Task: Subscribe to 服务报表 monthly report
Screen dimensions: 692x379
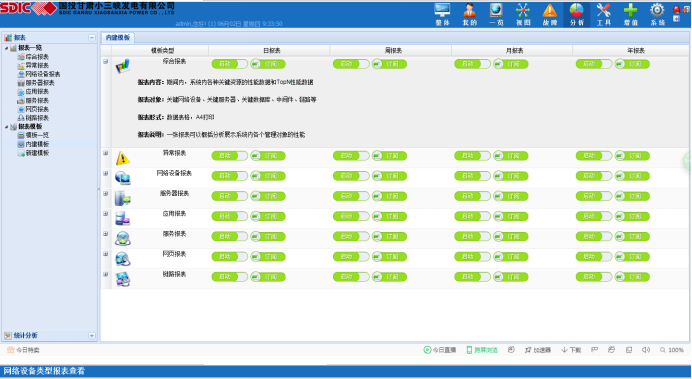Action: point(511,236)
